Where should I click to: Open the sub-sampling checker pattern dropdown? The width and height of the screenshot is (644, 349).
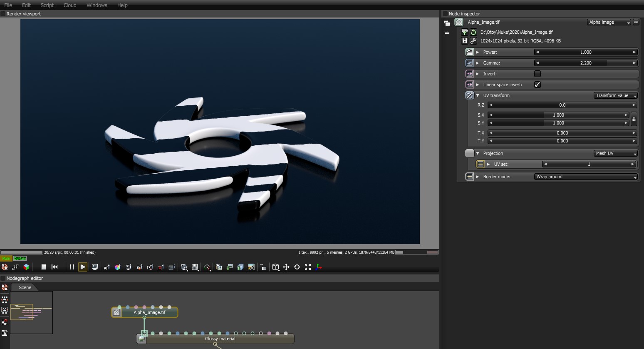[x=195, y=267]
